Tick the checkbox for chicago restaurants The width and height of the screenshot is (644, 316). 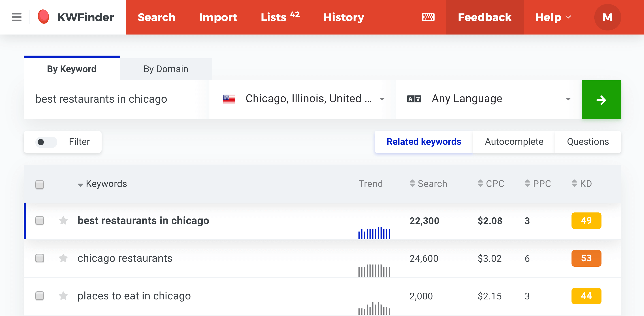[40, 258]
